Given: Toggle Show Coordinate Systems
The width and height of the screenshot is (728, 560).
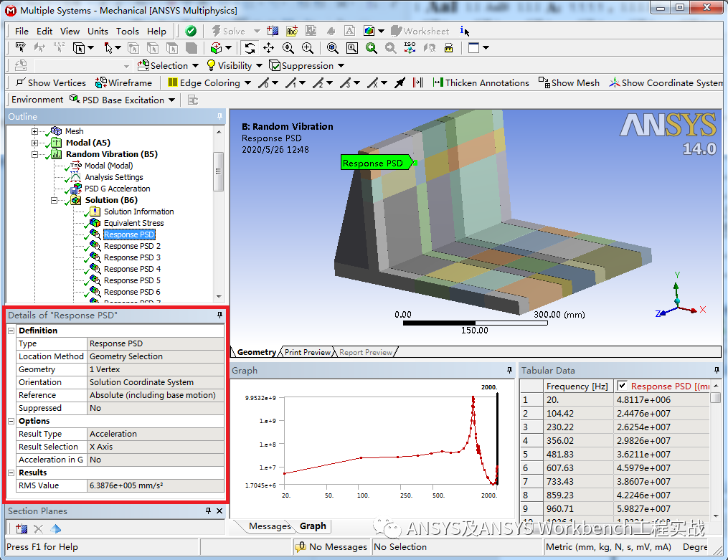Looking at the screenshot, I should pyautogui.click(x=666, y=82).
